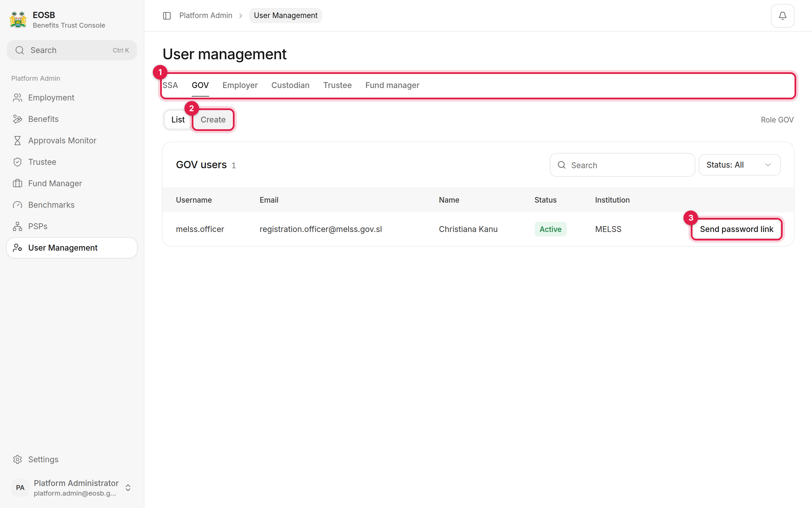Click the Settings gear icon
812x508 pixels.
click(x=17, y=459)
